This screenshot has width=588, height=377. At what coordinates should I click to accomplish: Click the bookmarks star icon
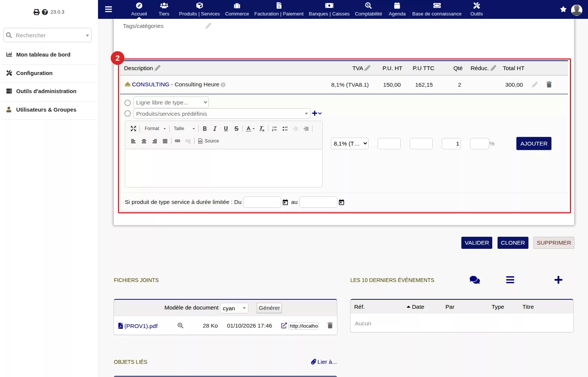(563, 9)
